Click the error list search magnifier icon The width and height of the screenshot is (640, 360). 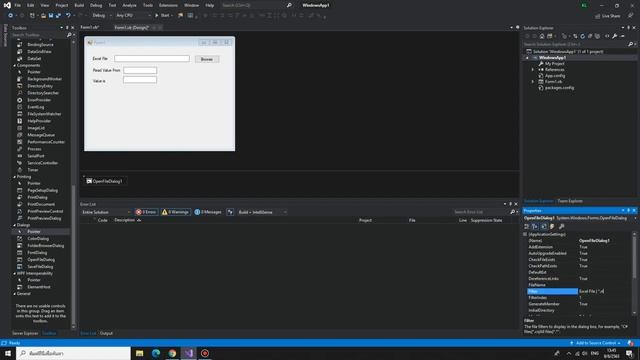[x=512, y=212]
